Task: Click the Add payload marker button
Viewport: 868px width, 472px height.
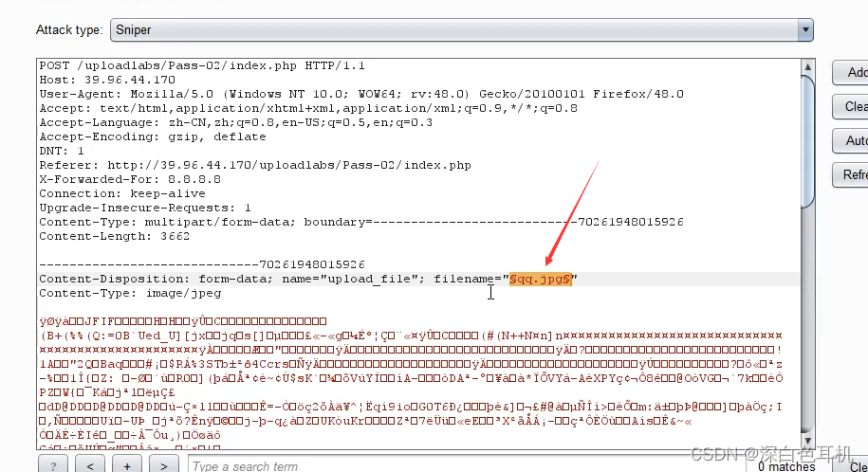Action: [851, 72]
